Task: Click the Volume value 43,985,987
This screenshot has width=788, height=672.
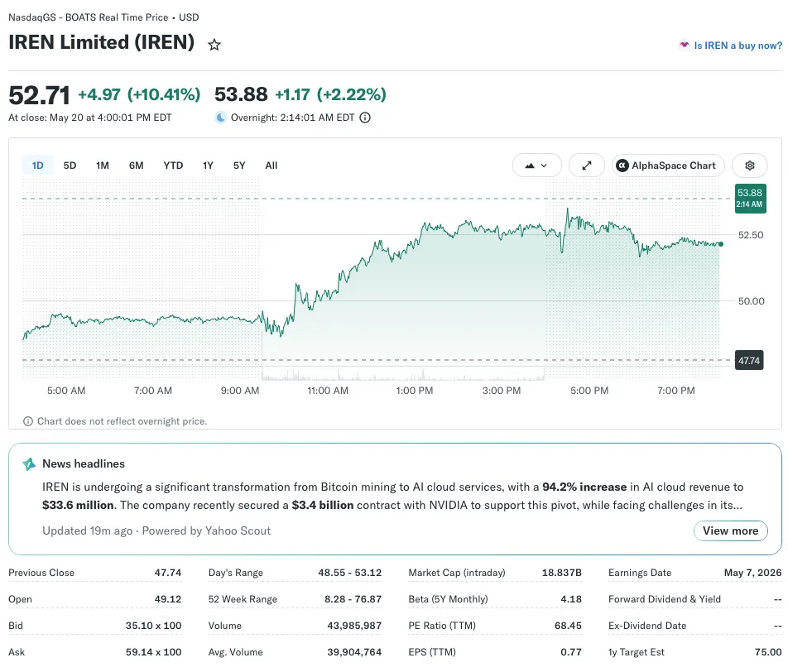Action: [x=354, y=626]
